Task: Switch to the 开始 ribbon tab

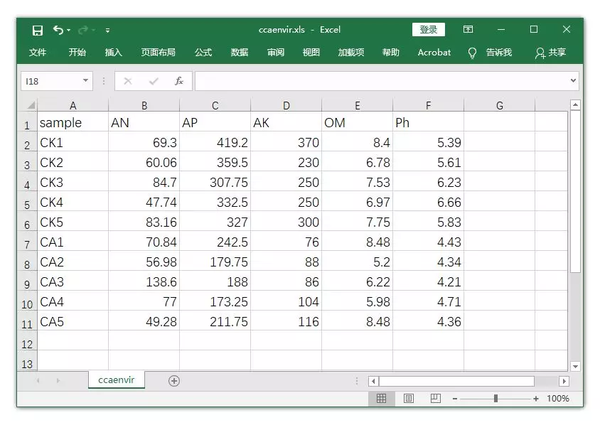Action: point(77,52)
